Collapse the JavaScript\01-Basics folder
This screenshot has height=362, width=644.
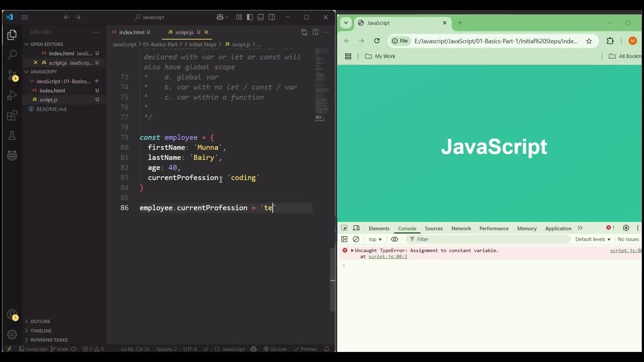click(63, 81)
